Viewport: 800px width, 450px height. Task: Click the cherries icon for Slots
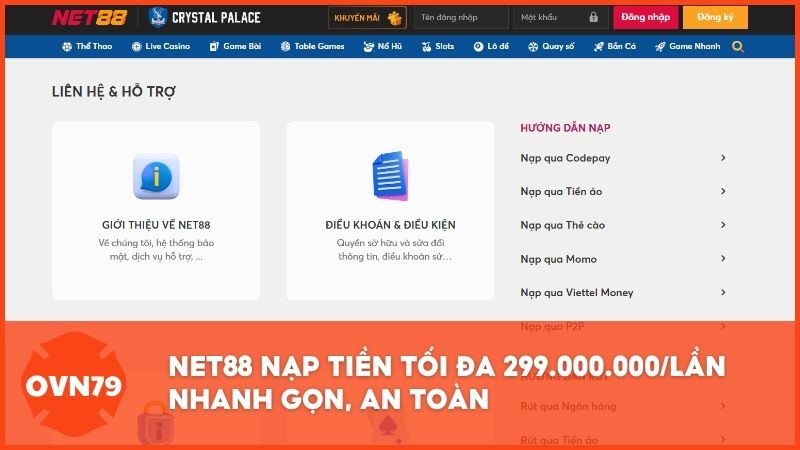click(427, 47)
